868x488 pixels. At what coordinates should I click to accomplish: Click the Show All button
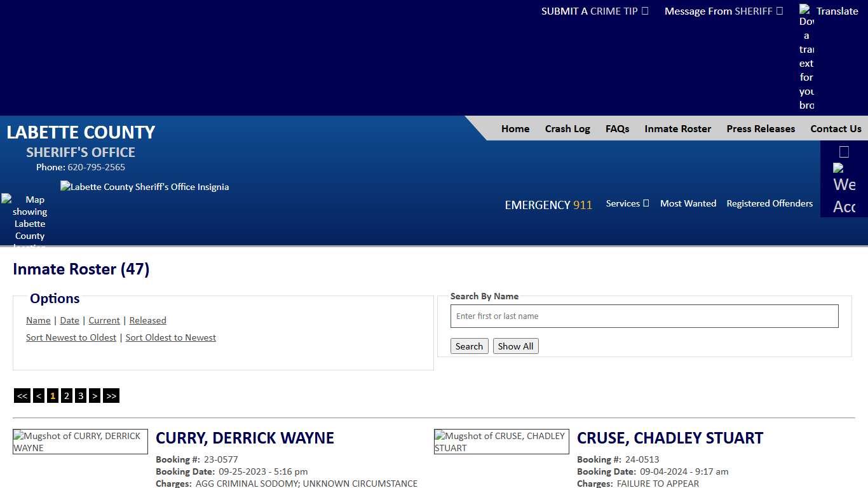click(515, 346)
